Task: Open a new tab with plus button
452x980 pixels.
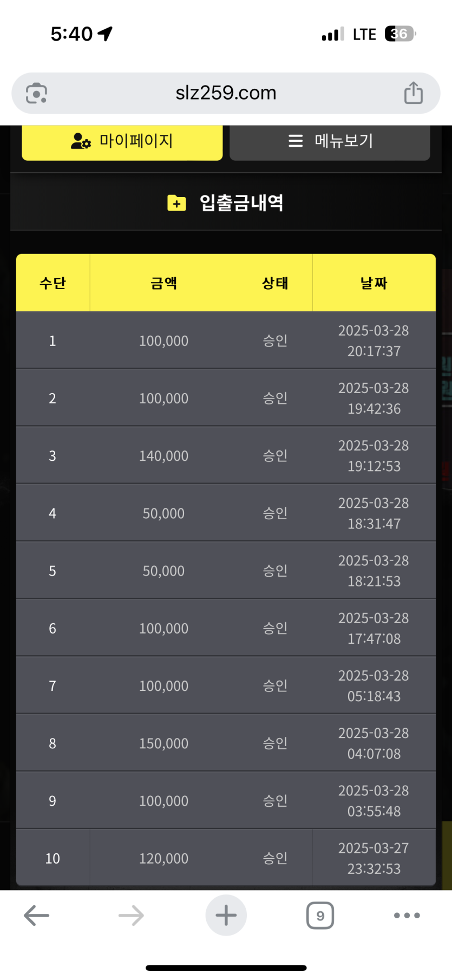Action: [226, 916]
